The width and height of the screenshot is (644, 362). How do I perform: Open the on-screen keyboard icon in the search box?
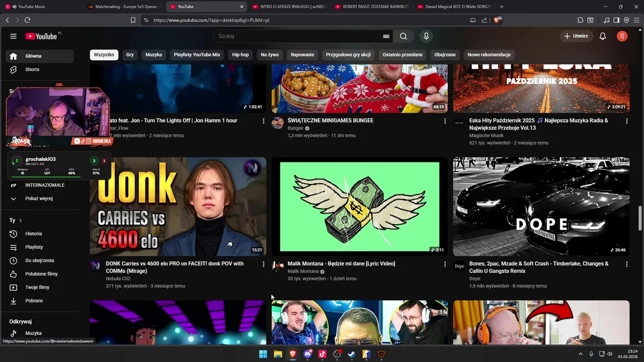[386, 36]
